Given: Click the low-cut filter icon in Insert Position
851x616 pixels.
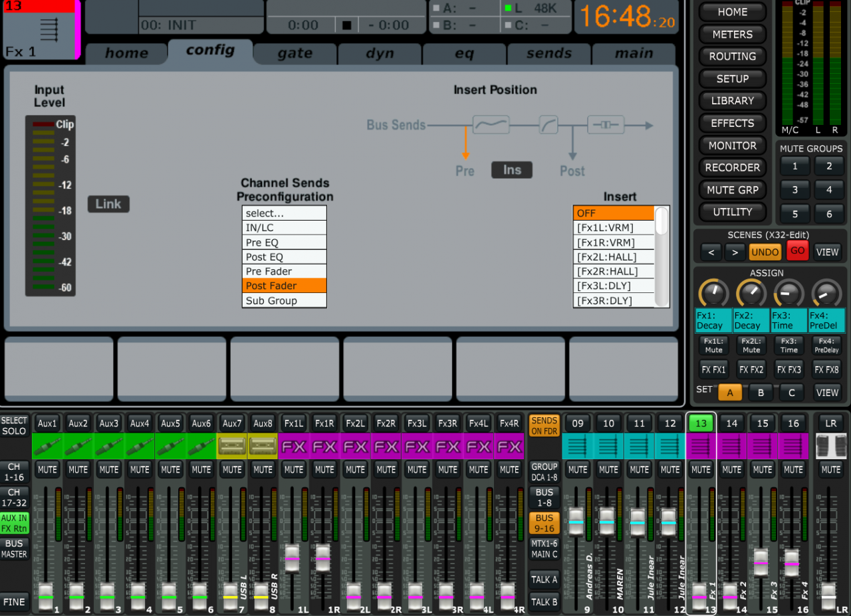Looking at the screenshot, I should [491, 125].
